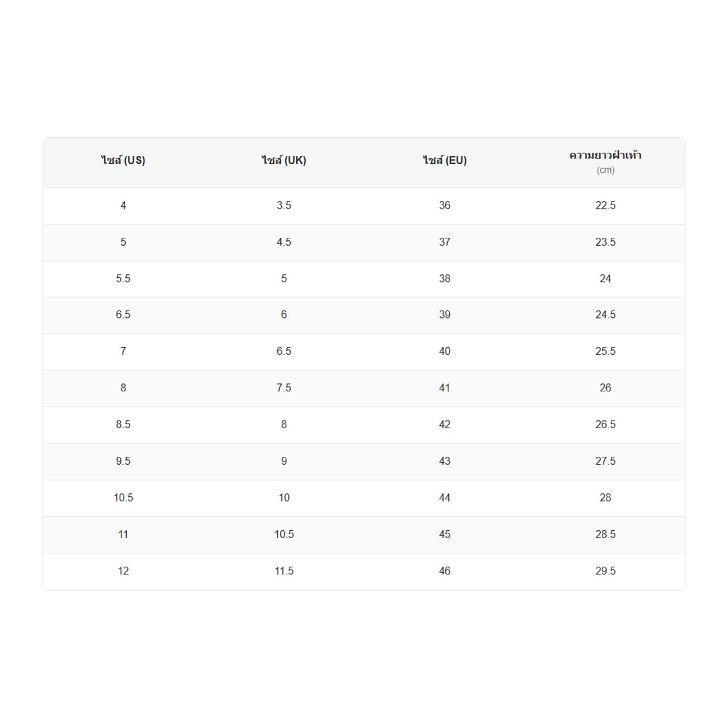Select EU size 41 cell
Image resolution: width=728 pixels, height=728 pixels.
tap(445, 388)
